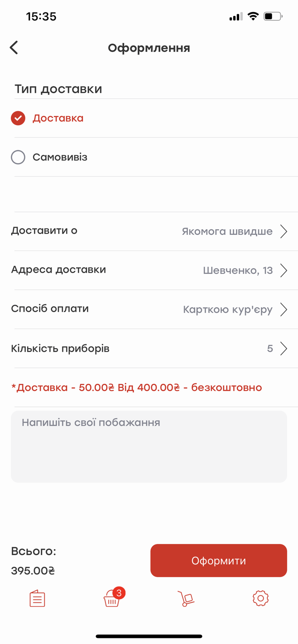
Task: Open the settings gear icon
Action: coord(261,598)
